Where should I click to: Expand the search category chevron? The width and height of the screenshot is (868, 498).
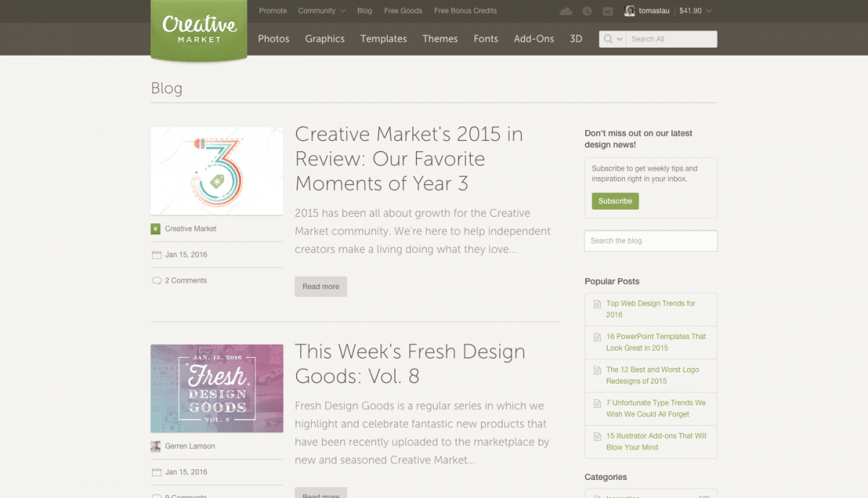pos(618,38)
